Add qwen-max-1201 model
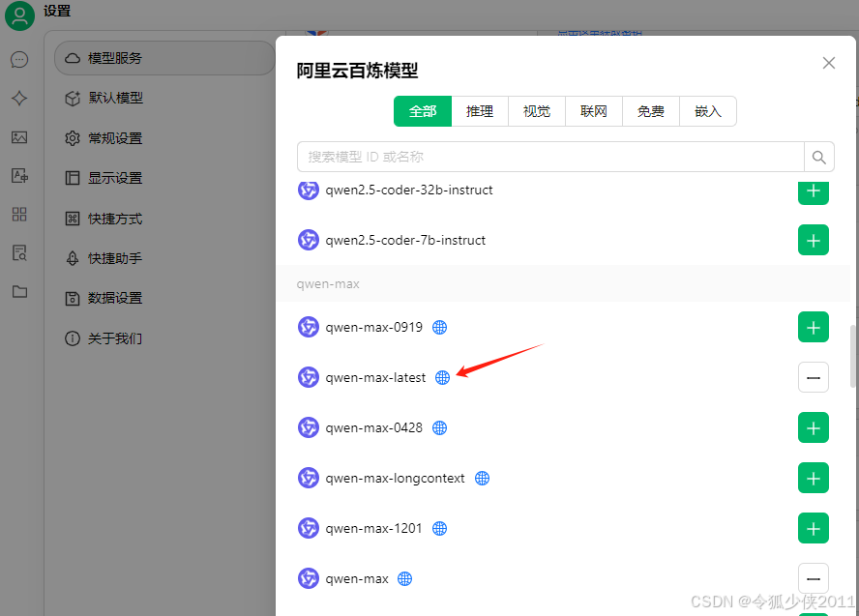Screen dimensions: 859x616 [x=813, y=528]
